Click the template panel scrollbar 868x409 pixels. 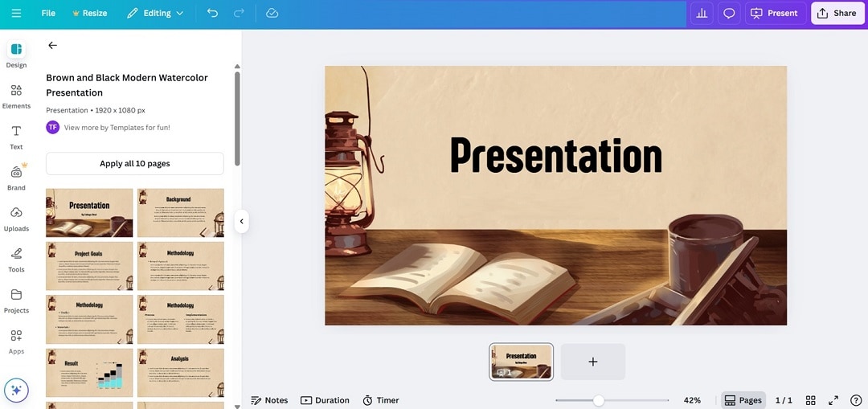237,118
